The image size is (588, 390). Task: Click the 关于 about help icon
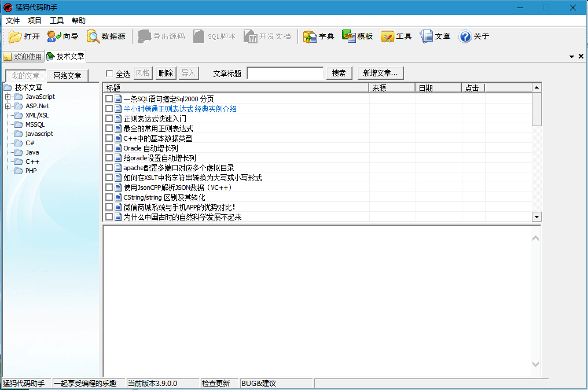pyautogui.click(x=465, y=36)
